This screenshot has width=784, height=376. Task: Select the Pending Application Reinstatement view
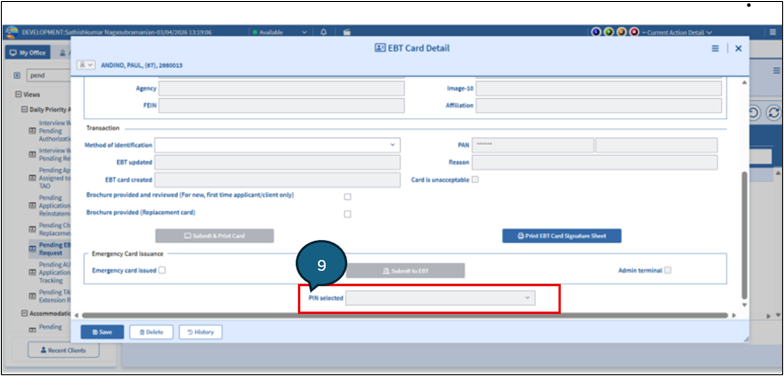coord(54,206)
